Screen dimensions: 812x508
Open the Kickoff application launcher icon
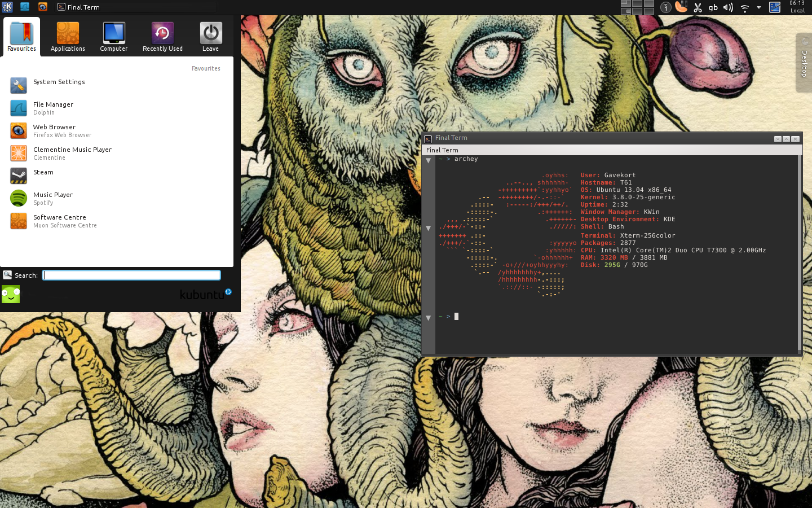(x=7, y=7)
